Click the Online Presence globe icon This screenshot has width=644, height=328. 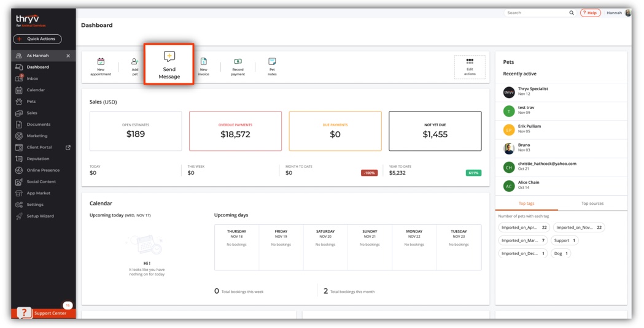(x=19, y=170)
